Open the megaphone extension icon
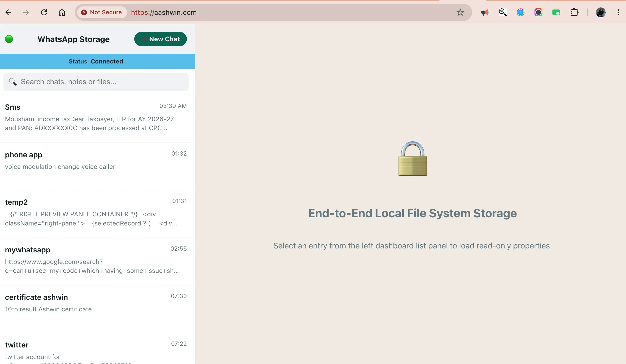This screenshot has height=364, width=626. coord(485,12)
